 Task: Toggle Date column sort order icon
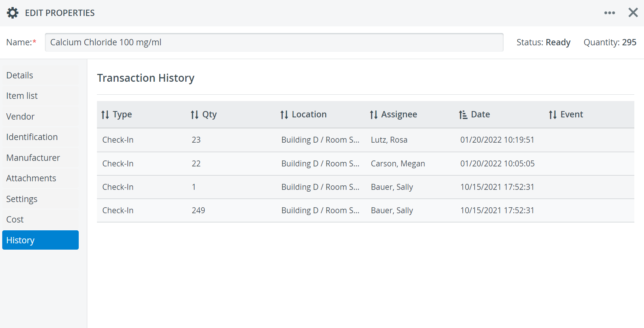(x=463, y=115)
